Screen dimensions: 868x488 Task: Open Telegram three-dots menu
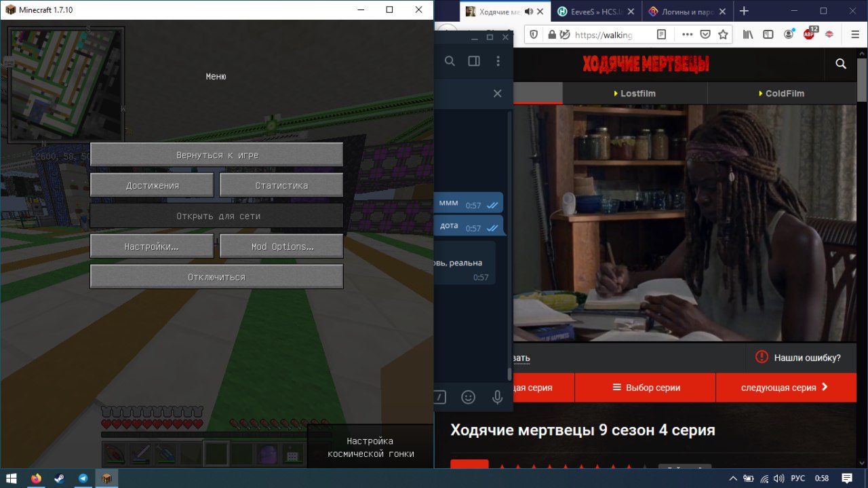tap(498, 61)
